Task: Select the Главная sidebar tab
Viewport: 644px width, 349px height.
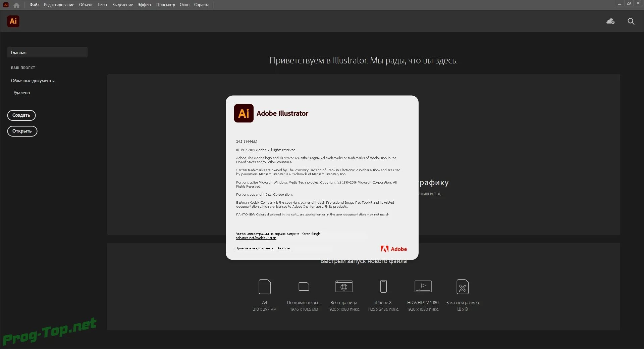Action: tap(47, 52)
